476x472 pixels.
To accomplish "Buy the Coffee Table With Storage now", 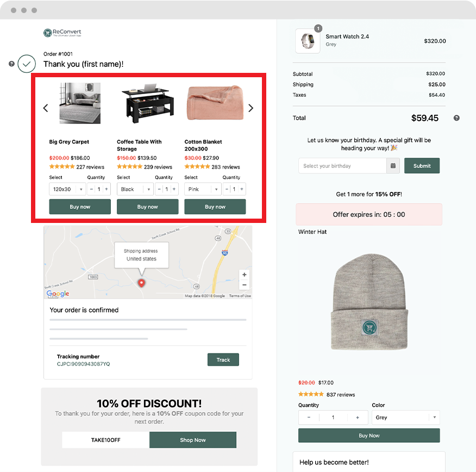I will pos(148,207).
